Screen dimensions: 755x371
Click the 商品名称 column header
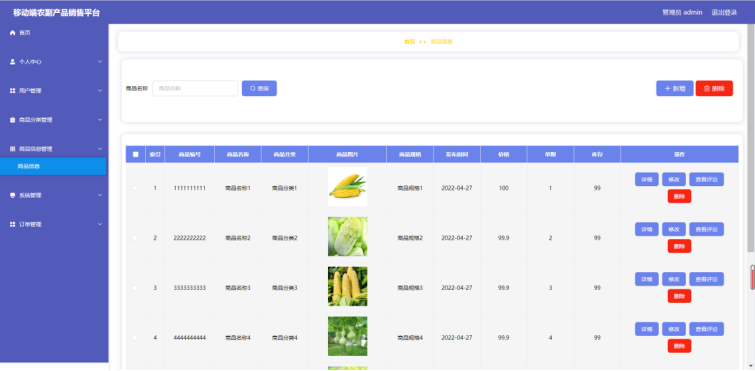pyautogui.click(x=238, y=154)
